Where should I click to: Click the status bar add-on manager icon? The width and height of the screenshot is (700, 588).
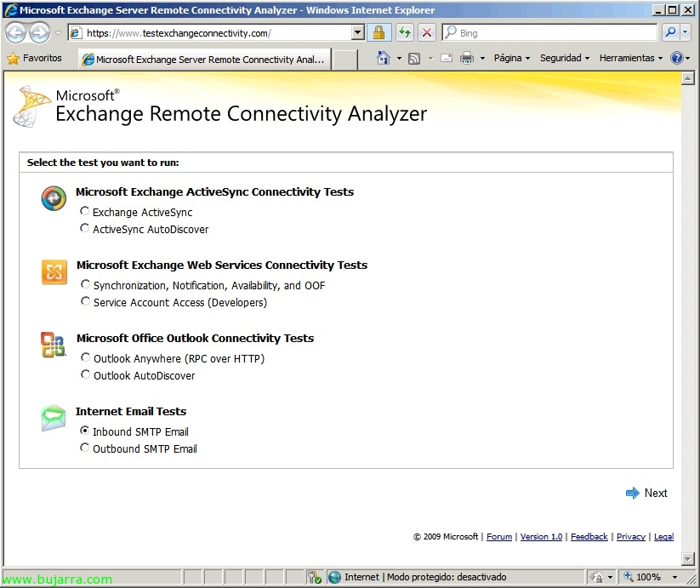click(x=315, y=577)
